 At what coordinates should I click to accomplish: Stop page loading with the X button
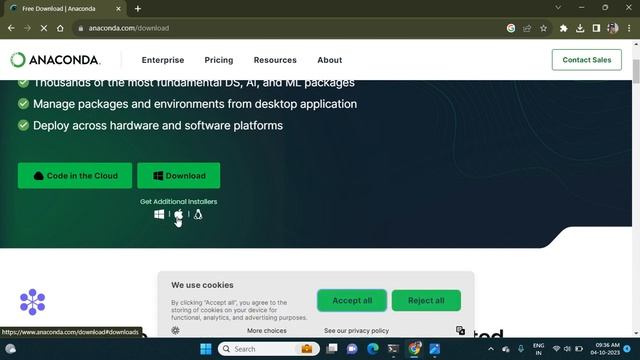(44, 28)
